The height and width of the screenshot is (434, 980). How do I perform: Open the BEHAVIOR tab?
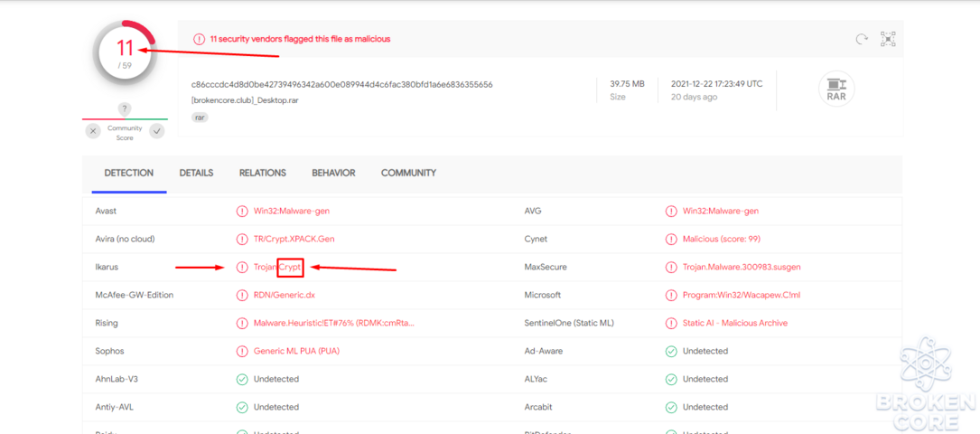(x=334, y=174)
